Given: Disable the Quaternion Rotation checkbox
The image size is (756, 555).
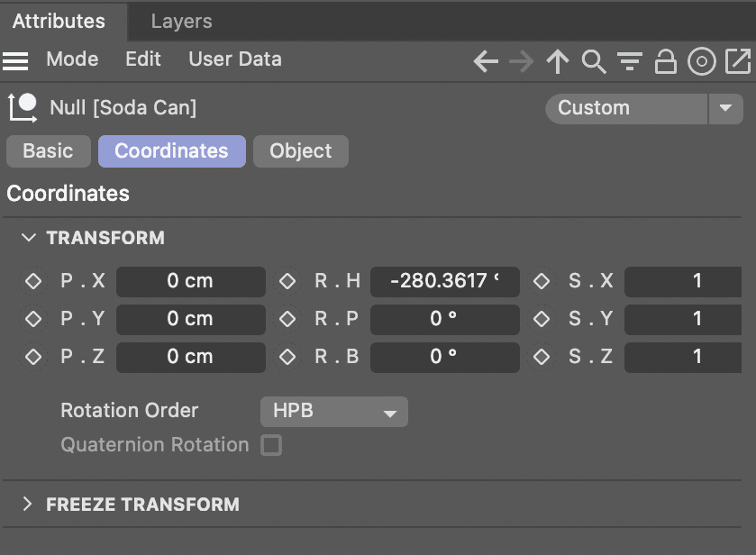Looking at the screenshot, I should [271, 444].
